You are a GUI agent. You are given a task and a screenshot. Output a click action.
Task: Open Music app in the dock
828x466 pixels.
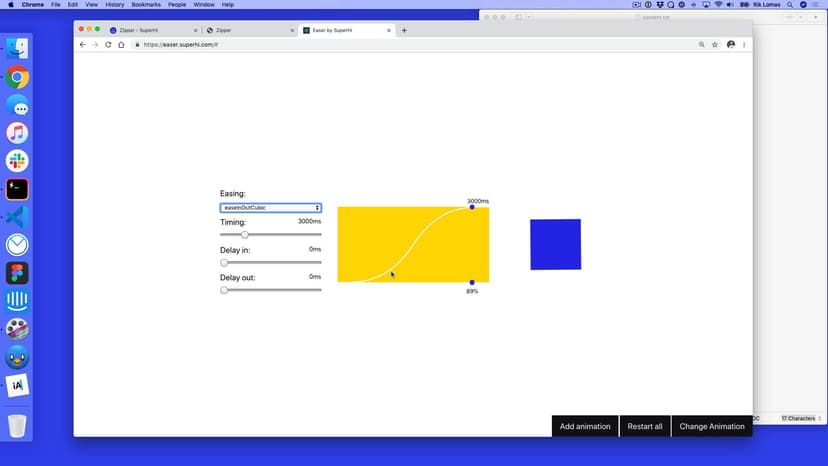tap(17, 133)
